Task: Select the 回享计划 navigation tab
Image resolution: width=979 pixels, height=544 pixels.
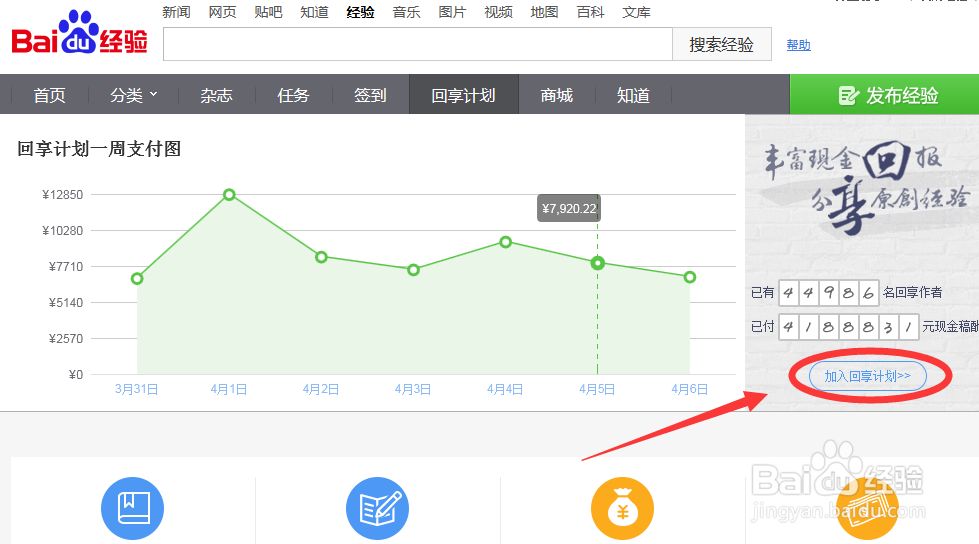Action: pyautogui.click(x=463, y=94)
